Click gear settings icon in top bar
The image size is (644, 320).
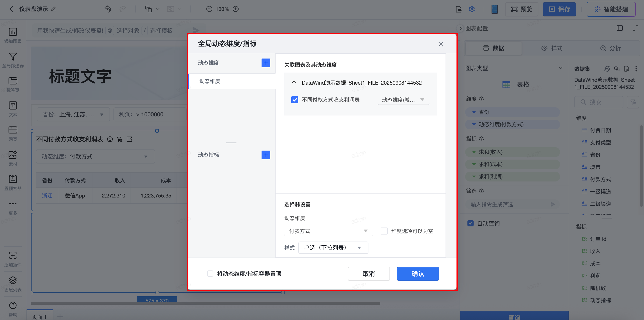click(x=471, y=9)
